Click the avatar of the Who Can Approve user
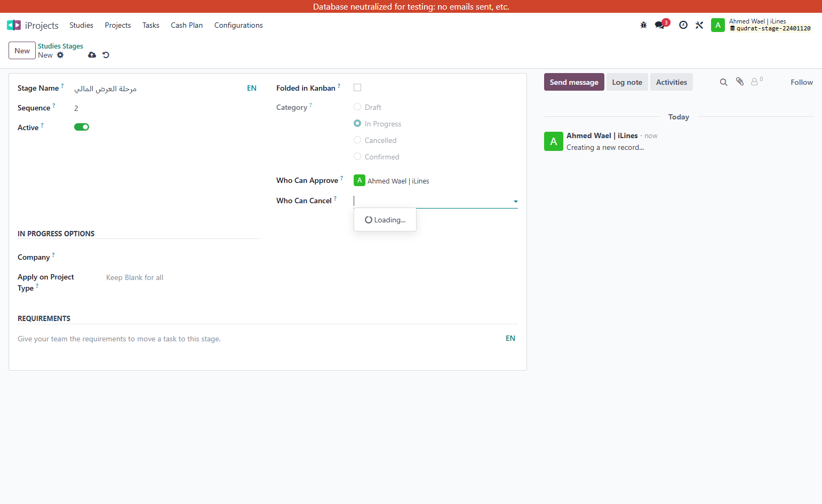822x504 pixels. click(360, 180)
